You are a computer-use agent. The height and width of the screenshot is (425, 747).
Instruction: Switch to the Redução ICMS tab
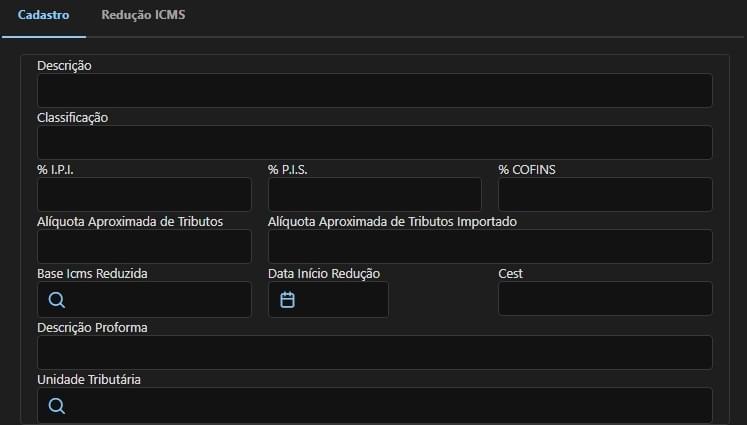143,15
